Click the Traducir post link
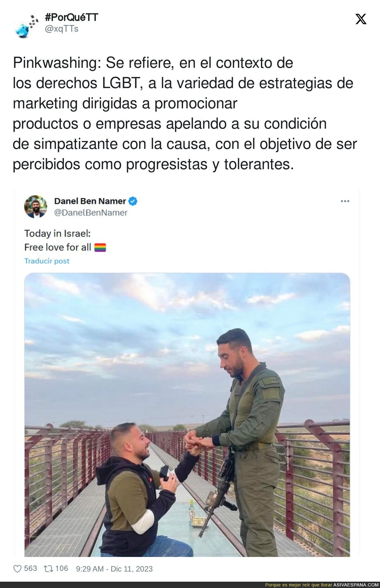Image resolution: width=380 pixels, height=588 pixels. [x=47, y=261]
